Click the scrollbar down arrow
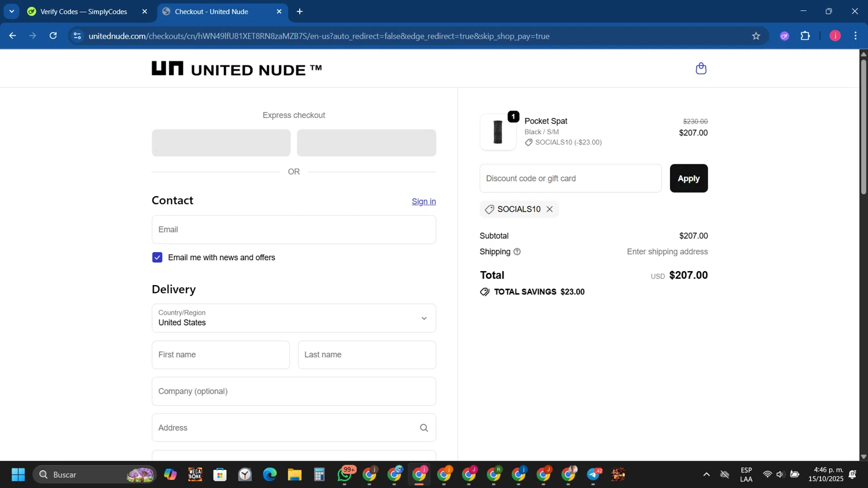The image size is (868, 488). click(863, 456)
